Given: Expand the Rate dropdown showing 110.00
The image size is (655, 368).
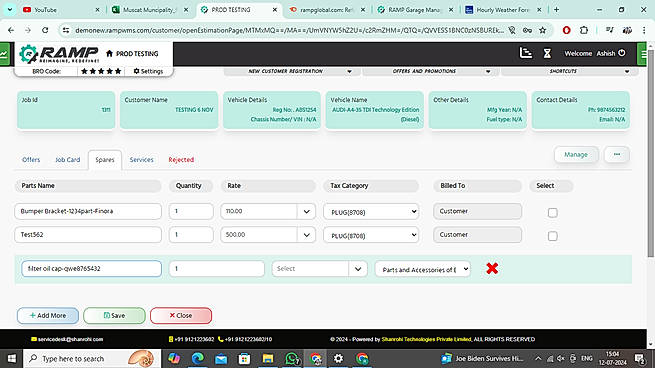Looking at the screenshot, I should [x=306, y=211].
